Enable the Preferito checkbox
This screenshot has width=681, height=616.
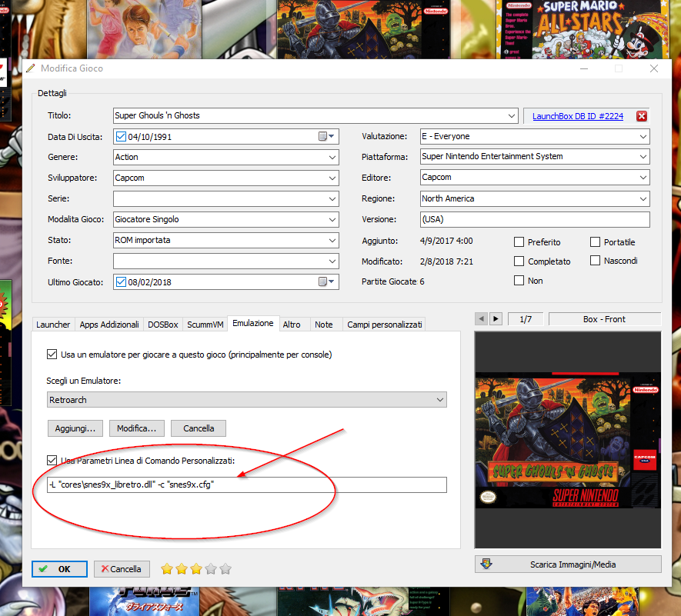pyautogui.click(x=519, y=241)
